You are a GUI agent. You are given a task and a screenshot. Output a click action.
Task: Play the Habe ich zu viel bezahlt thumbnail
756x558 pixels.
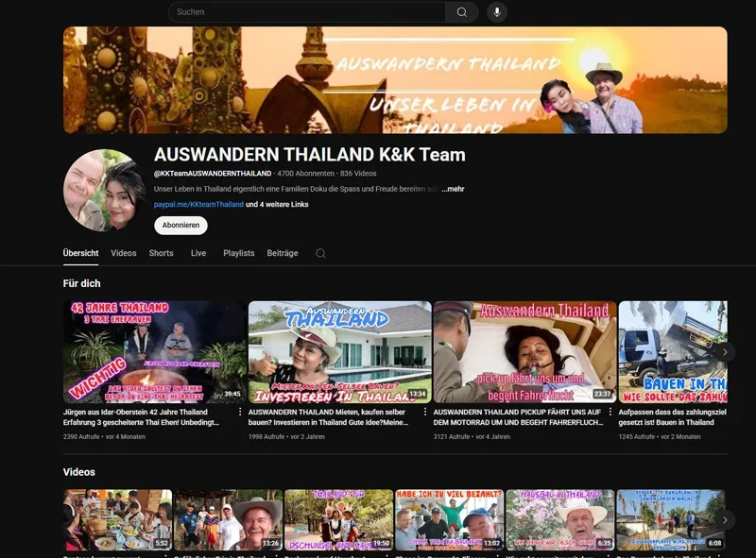pyautogui.click(x=450, y=520)
